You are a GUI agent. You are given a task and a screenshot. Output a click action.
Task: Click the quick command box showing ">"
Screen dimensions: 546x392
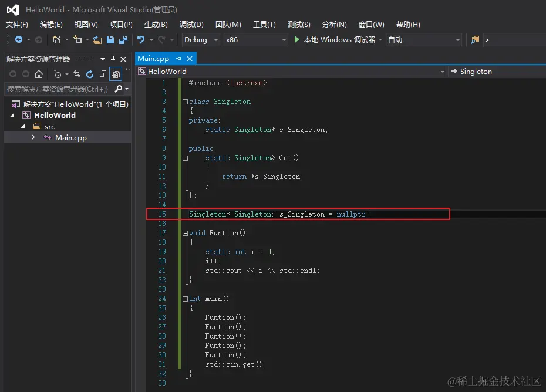(515, 40)
